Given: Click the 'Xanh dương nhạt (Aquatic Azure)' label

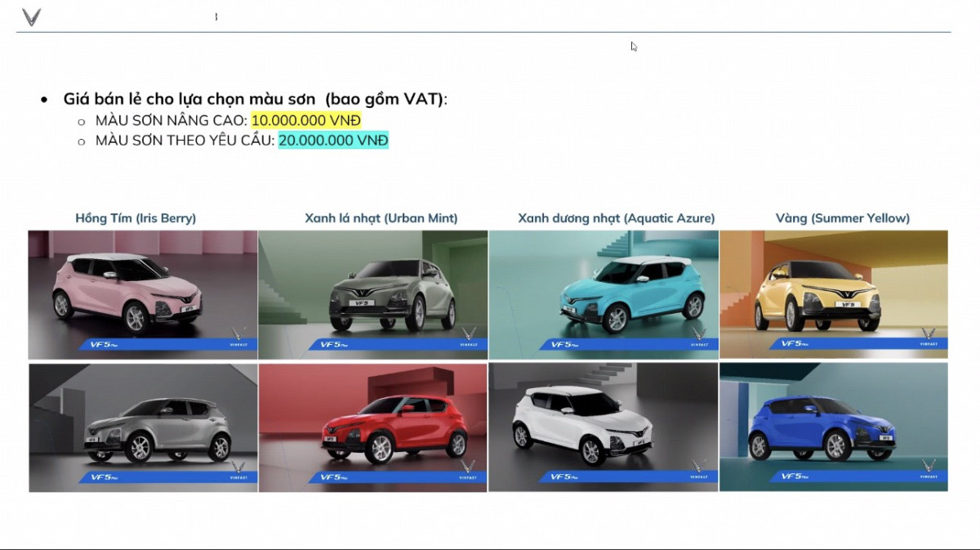Looking at the screenshot, I should pyautogui.click(x=617, y=218).
